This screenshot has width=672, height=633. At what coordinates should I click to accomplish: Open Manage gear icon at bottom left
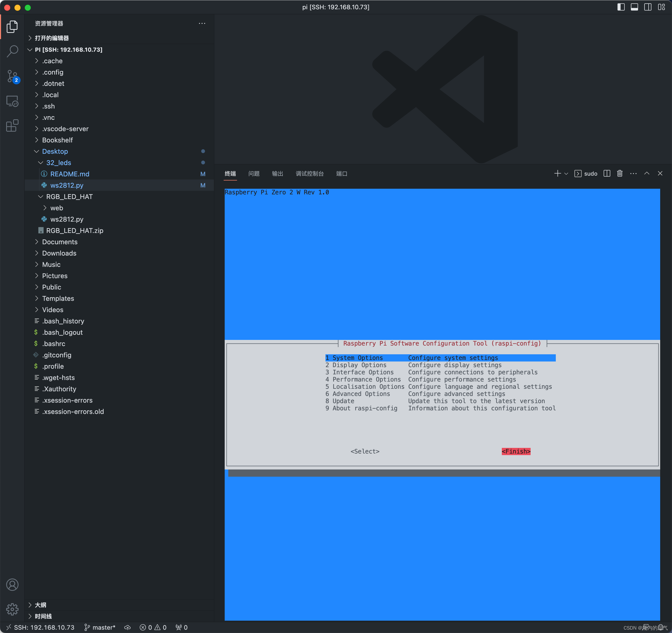(13, 609)
